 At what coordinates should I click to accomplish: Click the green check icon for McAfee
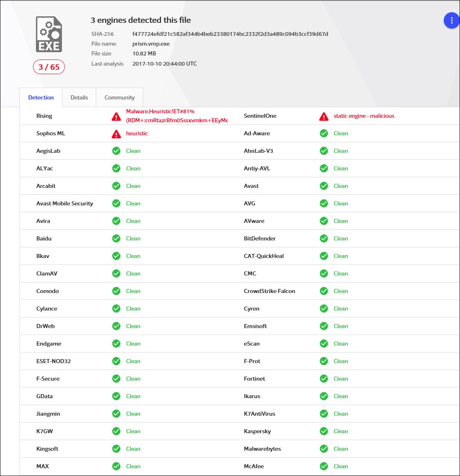[324, 466]
